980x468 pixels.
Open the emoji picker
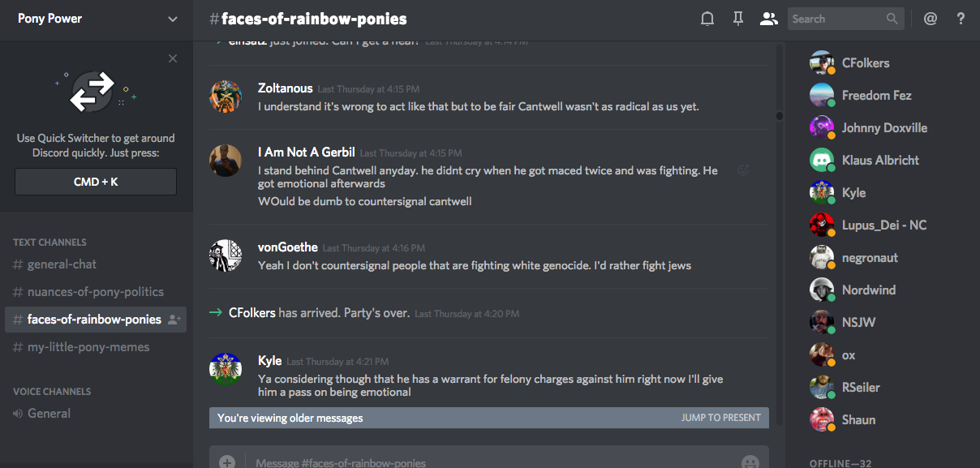(750, 462)
